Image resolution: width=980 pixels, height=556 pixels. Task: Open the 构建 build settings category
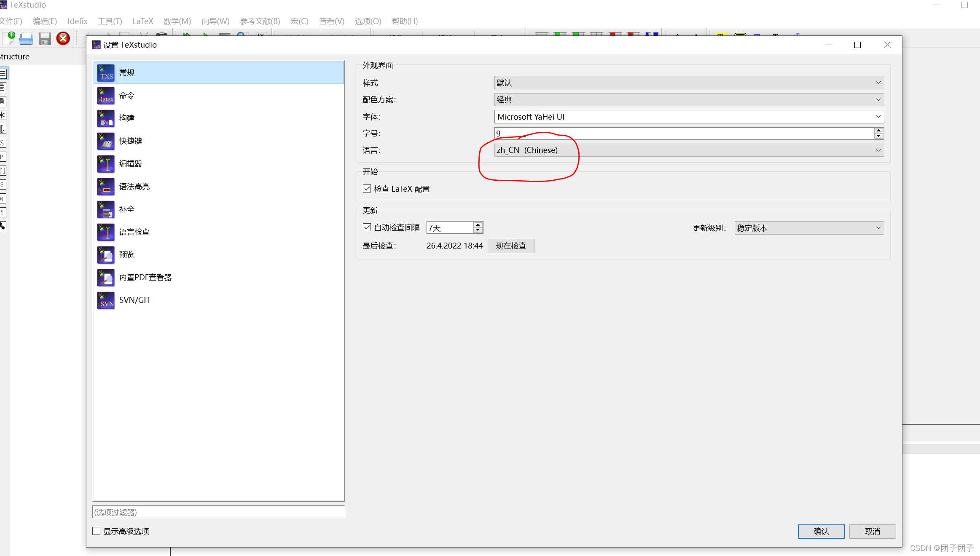(218, 118)
